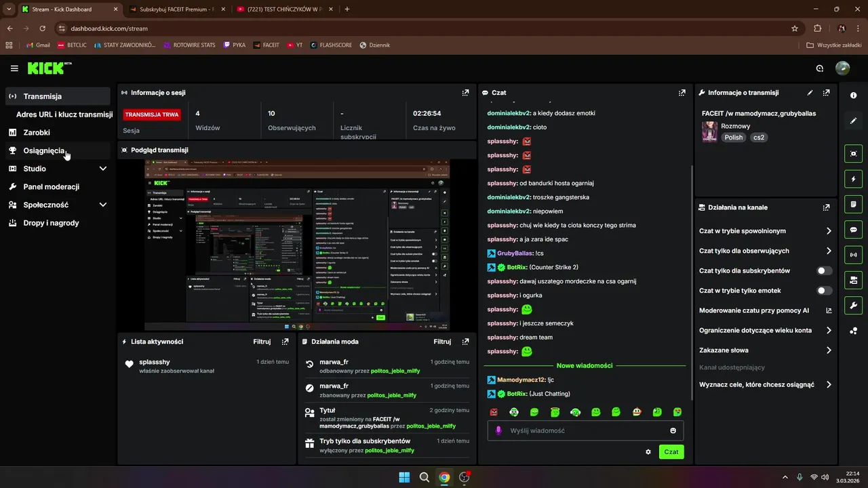Pick the red angry emote in quick emotes
The width and height of the screenshot is (868, 488).
click(x=494, y=412)
